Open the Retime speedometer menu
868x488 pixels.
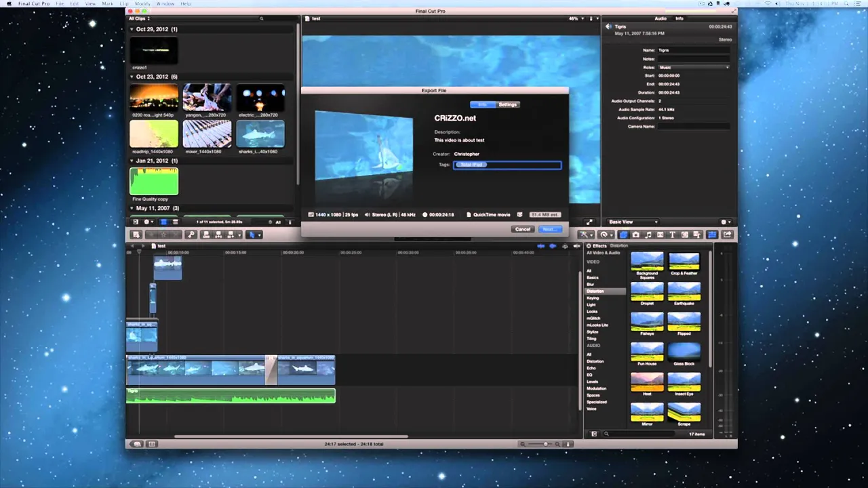(606, 235)
